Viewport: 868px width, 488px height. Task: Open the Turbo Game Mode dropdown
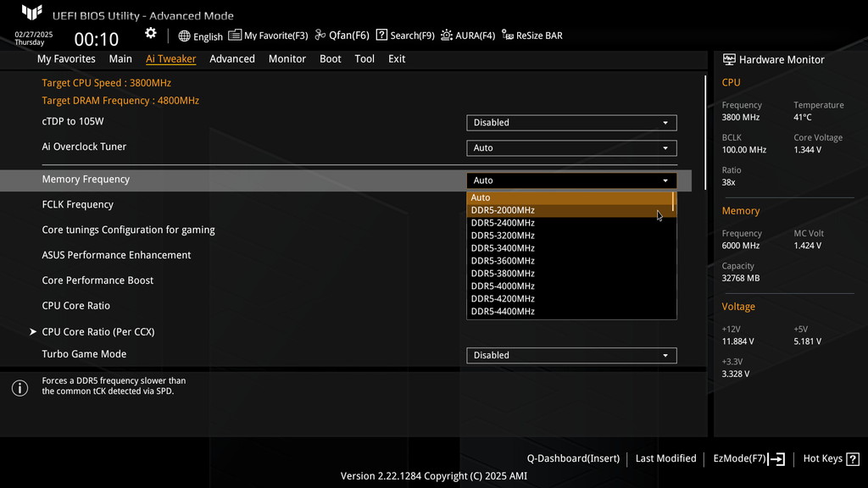click(571, 355)
